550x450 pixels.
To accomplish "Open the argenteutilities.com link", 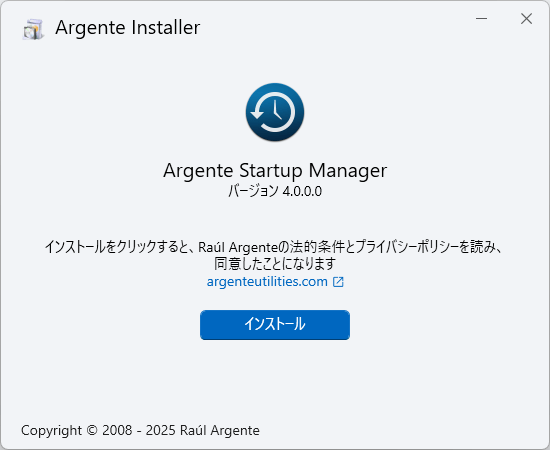I will pyautogui.click(x=267, y=282).
